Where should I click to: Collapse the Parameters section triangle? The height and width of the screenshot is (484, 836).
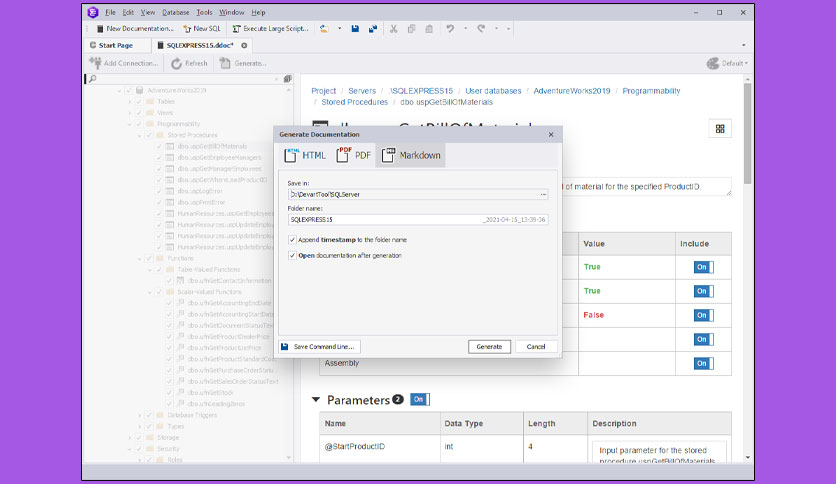click(x=316, y=400)
